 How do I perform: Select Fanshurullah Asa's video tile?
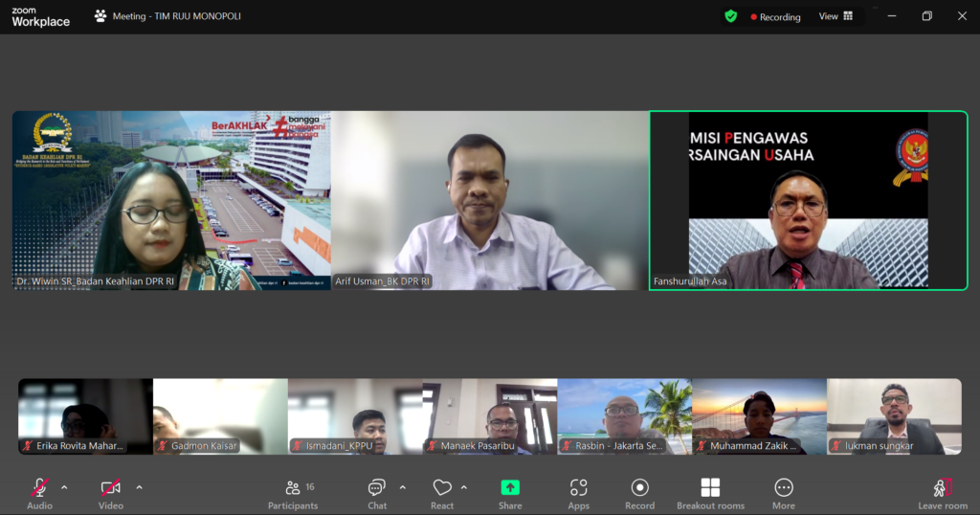tap(808, 199)
